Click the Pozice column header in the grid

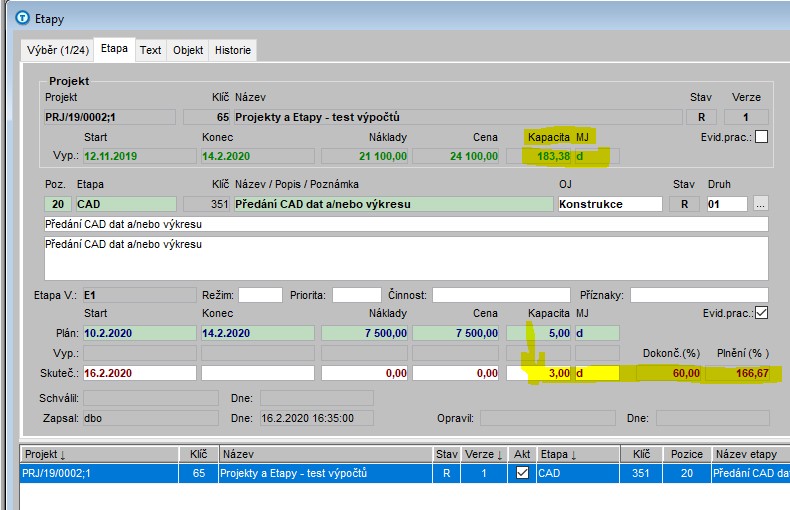tap(687, 454)
